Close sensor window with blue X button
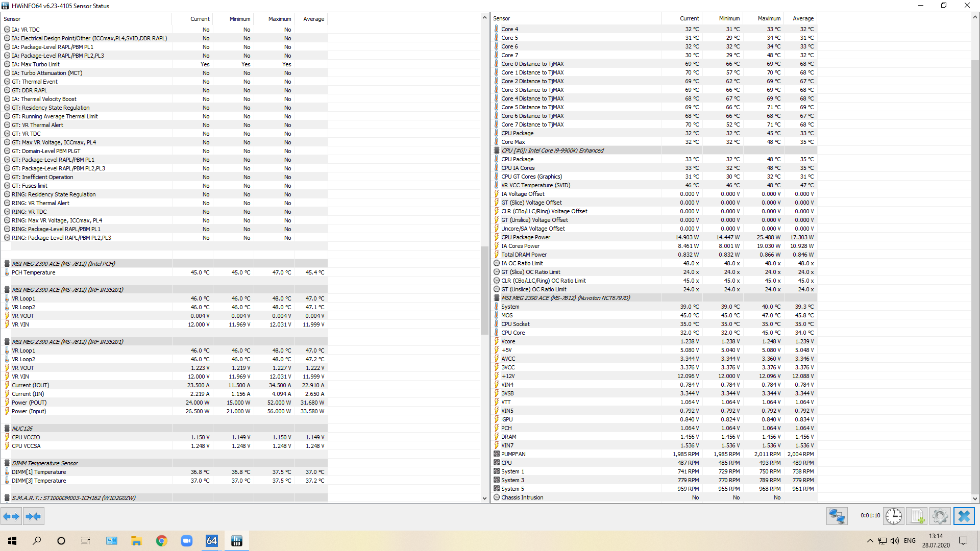The image size is (980, 551). click(x=964, y=516)
